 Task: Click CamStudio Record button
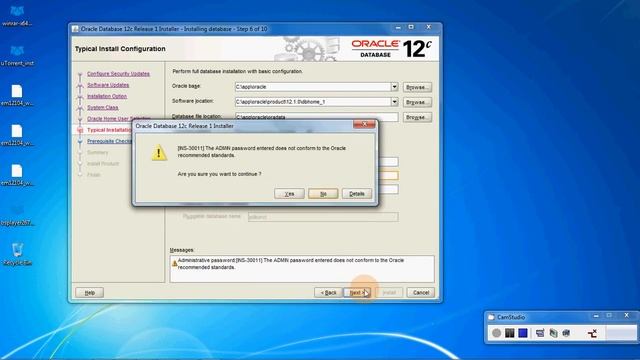496,333
